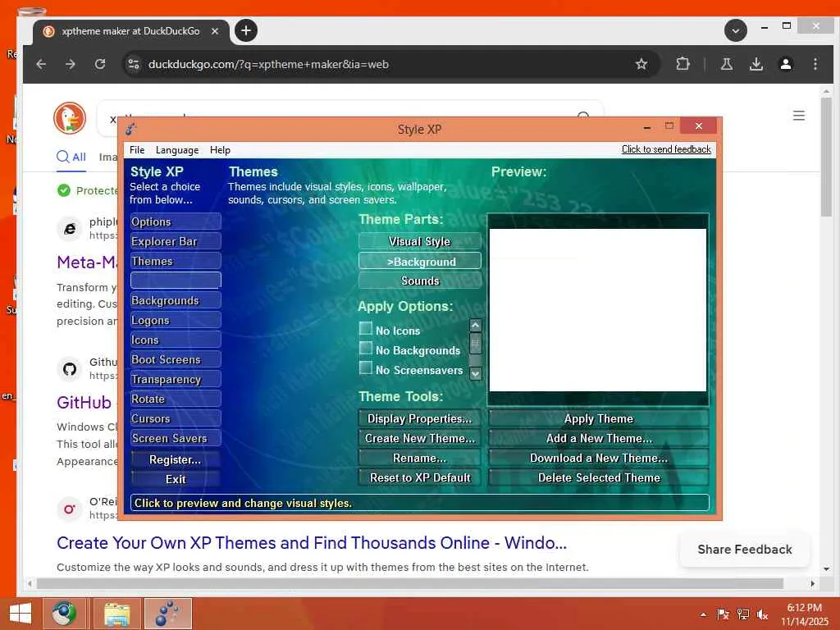Screen dimensions: 840x630
Task: Click Add a New Theme...
Action: [x=598, y=438]
